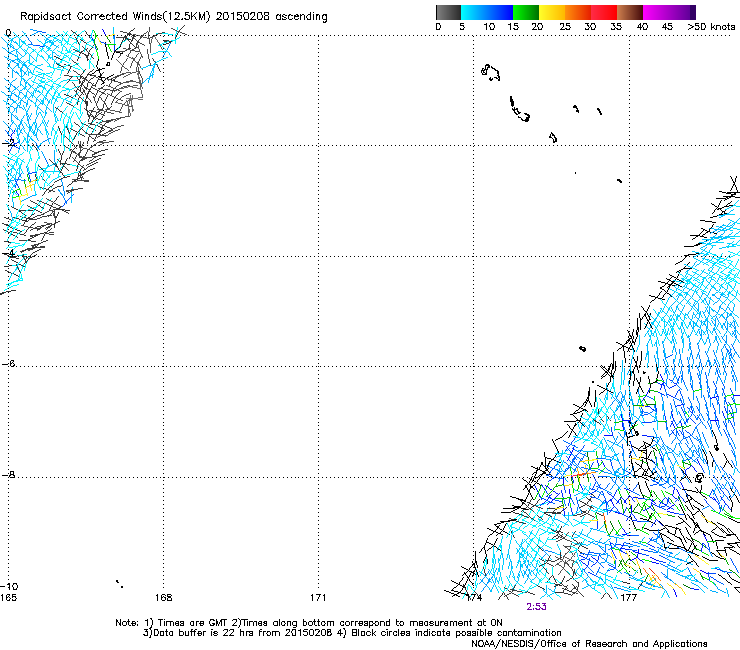The height and width of the screenshot is (650, 740).
Task: Click the legend label 25
Action: [x=565, y=27]
